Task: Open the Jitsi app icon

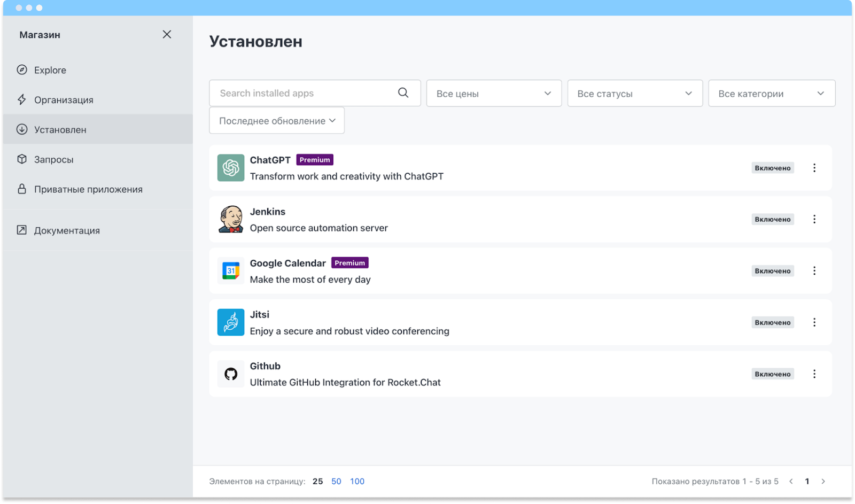Action: click(230, 322)
